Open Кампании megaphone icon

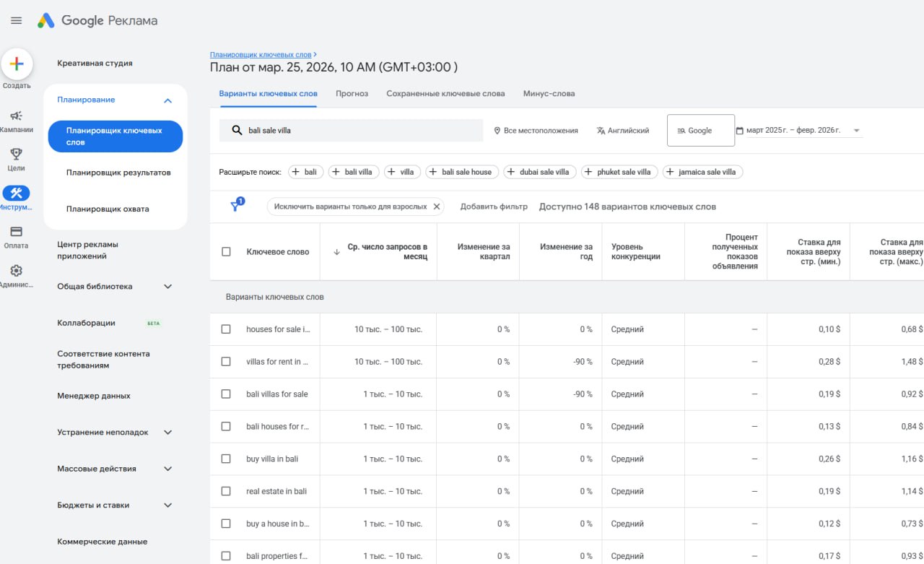click(x=16, y=116)
